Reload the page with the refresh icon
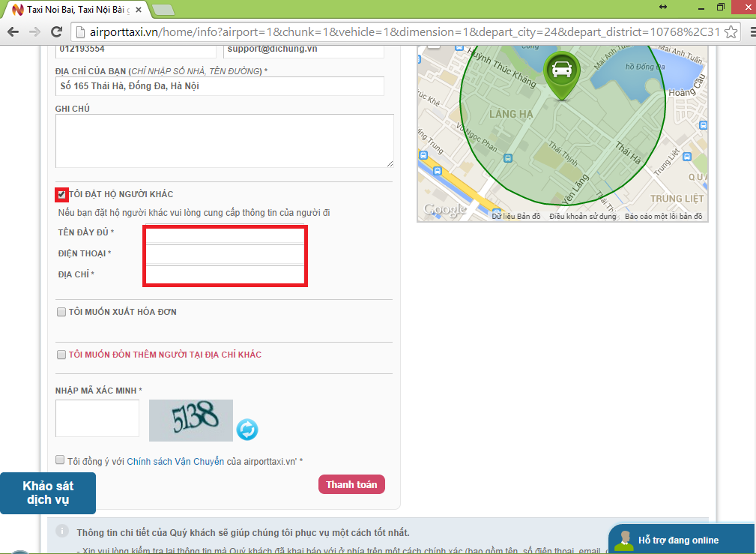Screen dimensions: 756x554 pyautogui.click(x=56, y=32)
